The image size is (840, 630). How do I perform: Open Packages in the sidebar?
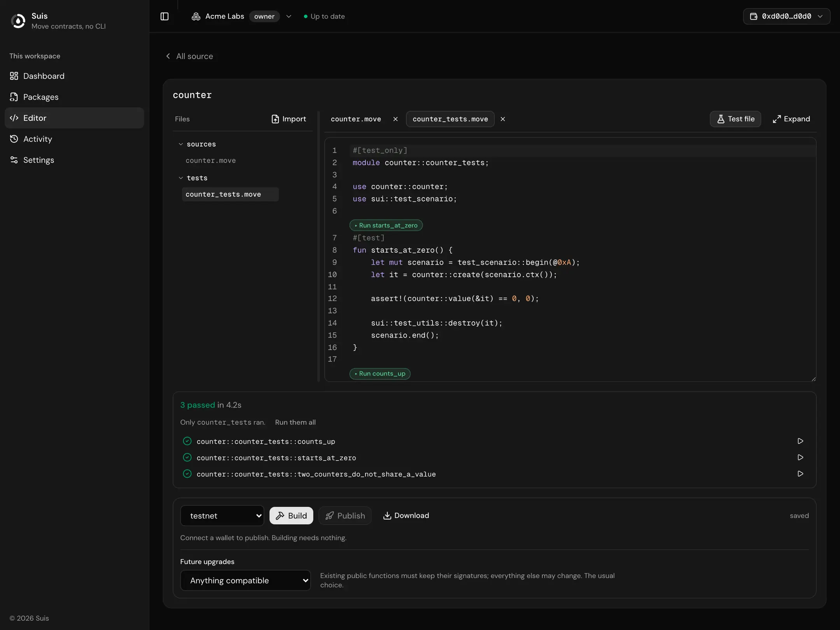74,97
